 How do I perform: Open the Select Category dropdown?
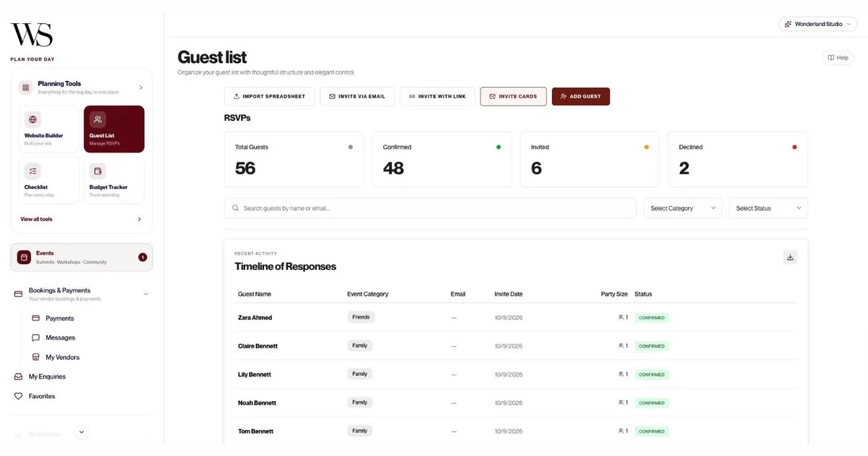683,208
